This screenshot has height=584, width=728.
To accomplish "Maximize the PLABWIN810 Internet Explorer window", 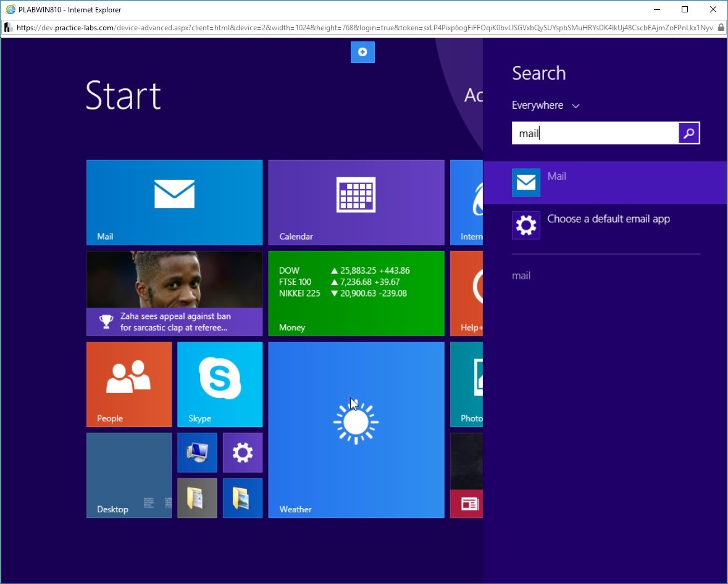I will (685, 9).
